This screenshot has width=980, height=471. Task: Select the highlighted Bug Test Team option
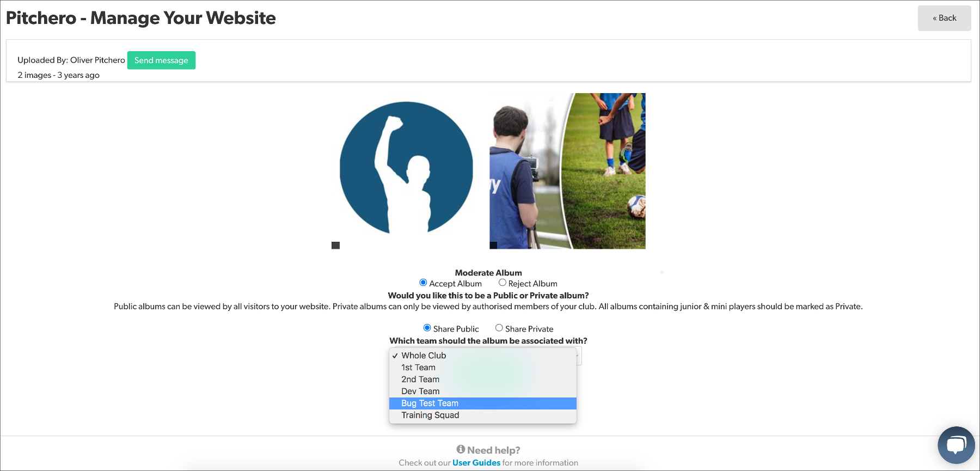pos(483,403)
